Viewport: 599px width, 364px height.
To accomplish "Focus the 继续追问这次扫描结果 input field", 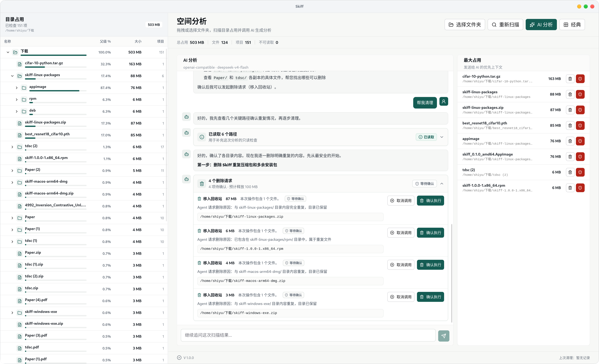I will point(308,335).
